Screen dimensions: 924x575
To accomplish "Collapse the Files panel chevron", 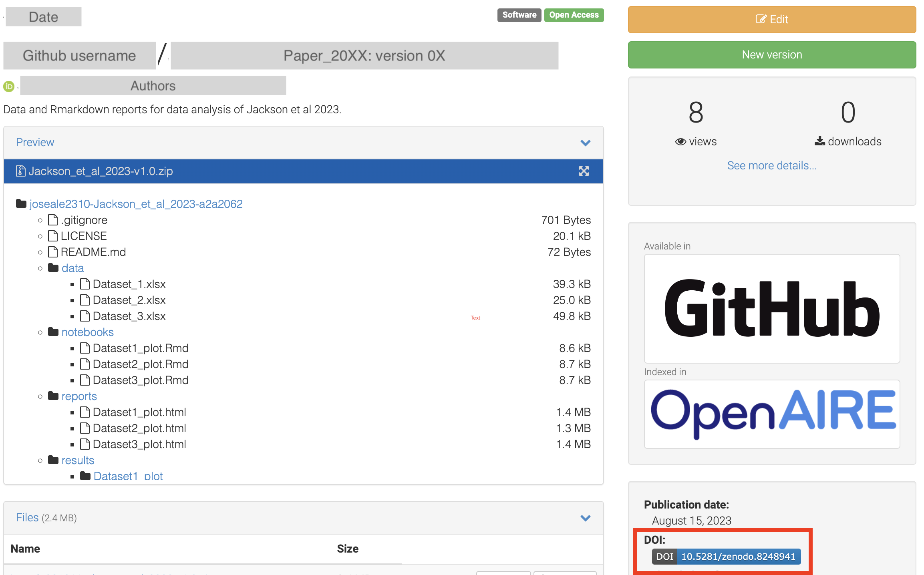I will 585,518.
